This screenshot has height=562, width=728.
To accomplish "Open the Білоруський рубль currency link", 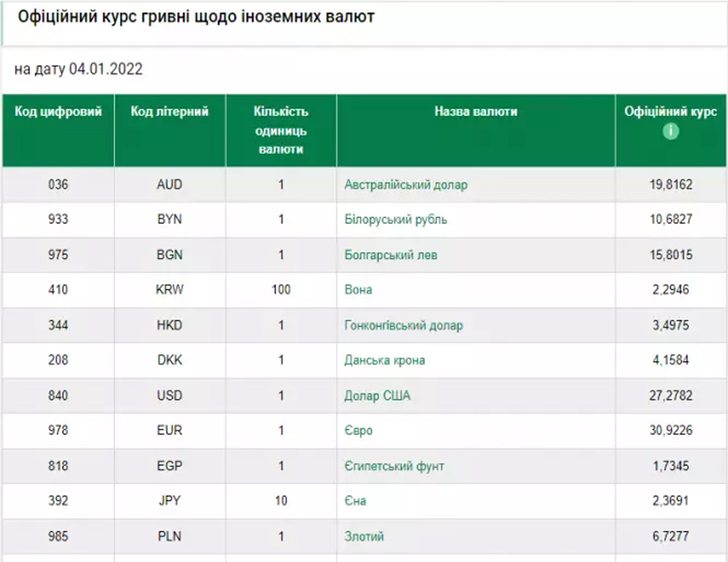I will pyautogui.click(x=395, y=220).
